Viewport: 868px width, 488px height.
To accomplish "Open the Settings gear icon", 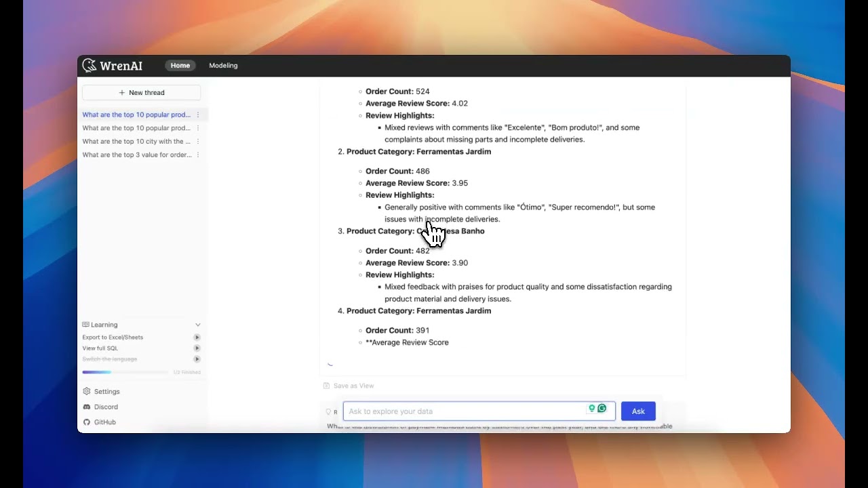I will point(87,392).
